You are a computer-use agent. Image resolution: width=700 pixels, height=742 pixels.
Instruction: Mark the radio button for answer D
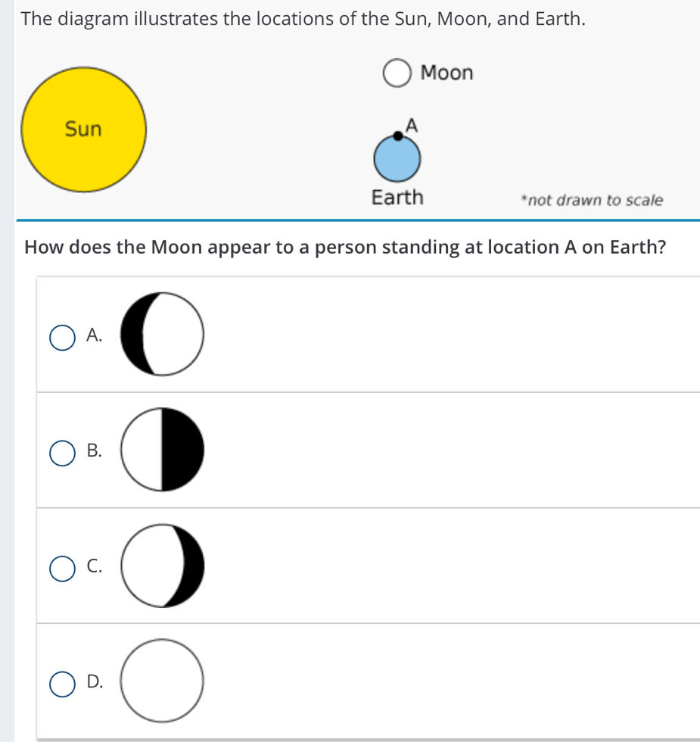(x=62, y=683)
